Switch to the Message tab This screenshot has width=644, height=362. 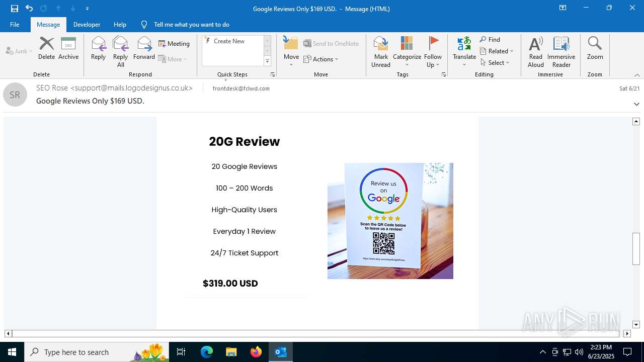tap(48, 24)
